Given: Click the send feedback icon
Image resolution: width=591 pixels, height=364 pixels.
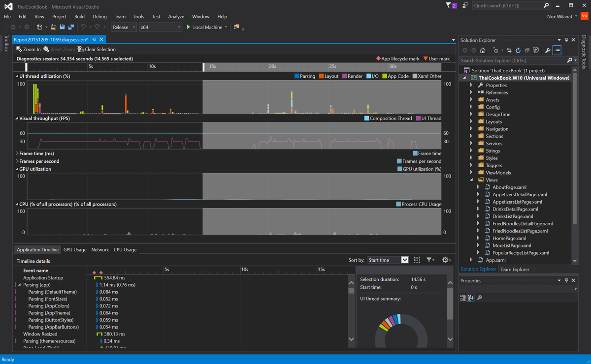Looking at the screenshot, I should tap(465, 5).
